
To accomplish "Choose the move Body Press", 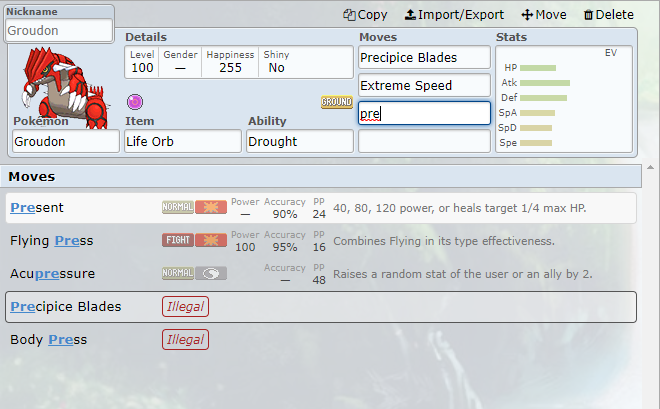I will (321, 340).
